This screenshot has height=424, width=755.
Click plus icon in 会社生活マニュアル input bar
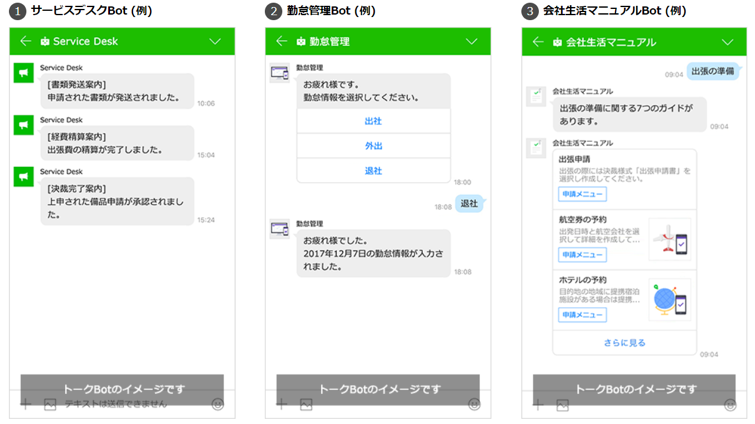click(x=538, y=404)
